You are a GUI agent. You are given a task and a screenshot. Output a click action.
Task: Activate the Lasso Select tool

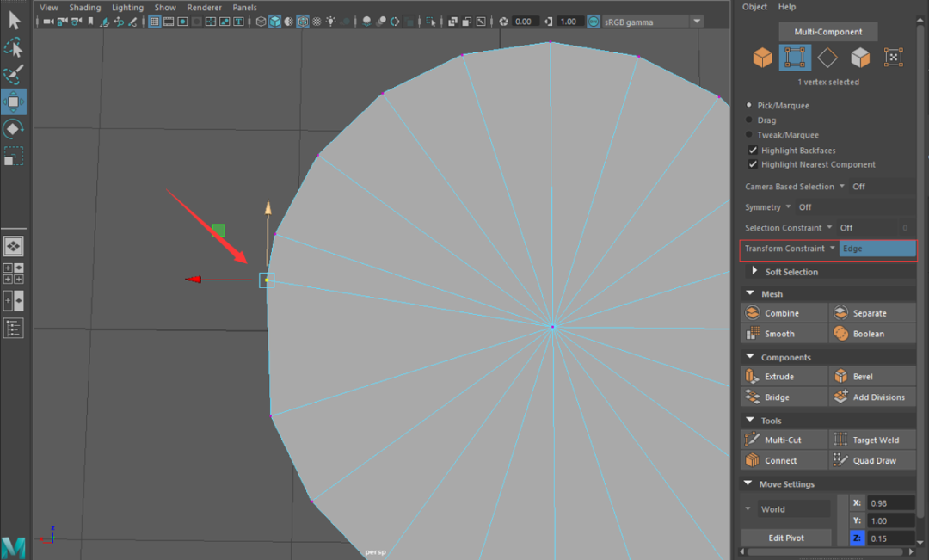coord(13,47)
